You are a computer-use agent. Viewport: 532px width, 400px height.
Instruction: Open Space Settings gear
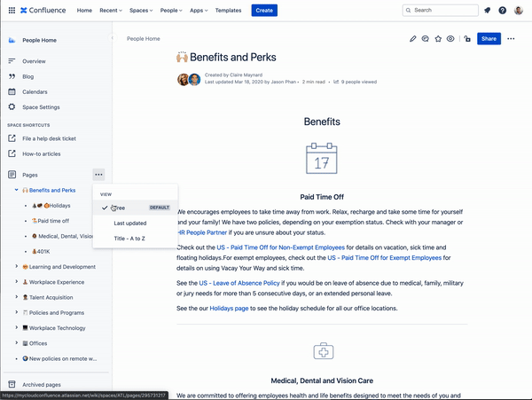click(12, 106)
